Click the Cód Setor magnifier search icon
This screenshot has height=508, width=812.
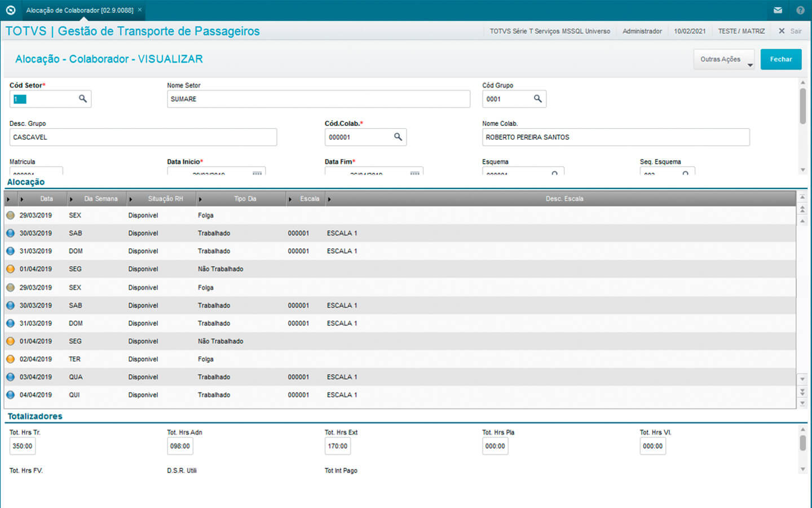[83, 99]
